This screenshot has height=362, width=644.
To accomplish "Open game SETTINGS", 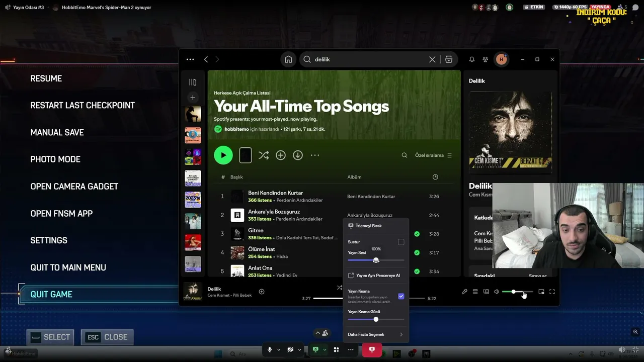I will tap(49, 240).
